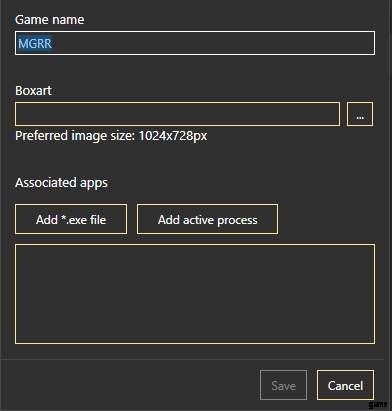Cancel the game dialog

pyautogui.click(x=345, y=385)
